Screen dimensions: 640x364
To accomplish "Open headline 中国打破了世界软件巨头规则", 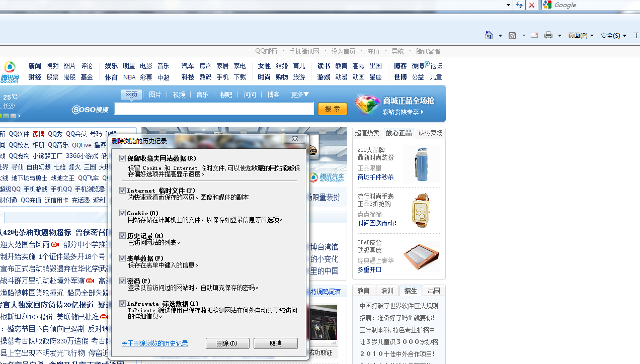I will (x=398, y=306).
